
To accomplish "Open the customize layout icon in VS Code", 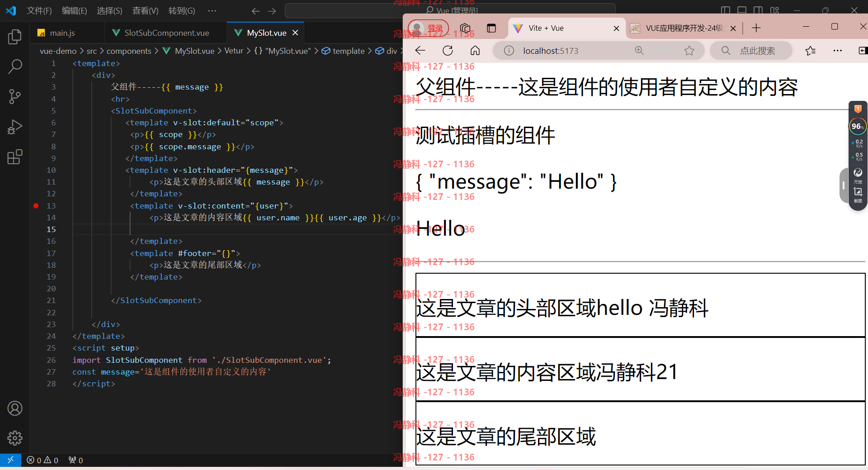I will point(775,10).
